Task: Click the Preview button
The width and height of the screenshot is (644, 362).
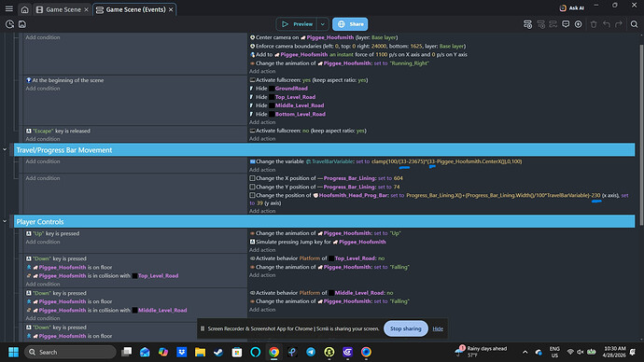Action: point(297,24)
